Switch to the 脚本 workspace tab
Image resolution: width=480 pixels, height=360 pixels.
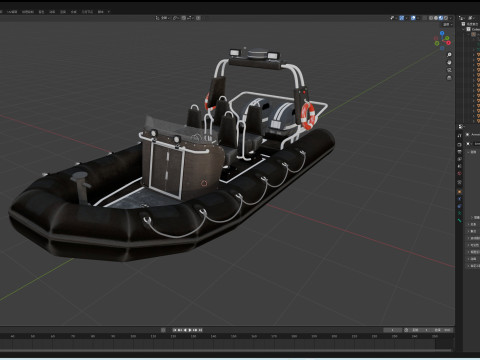coord(100,12)
